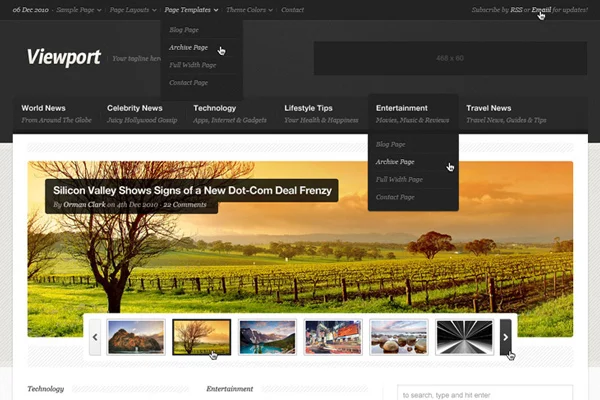Click the 06 Dec 2010 date text
The image size is (600, 400).
pyautogui.click(x=31, y=10)
